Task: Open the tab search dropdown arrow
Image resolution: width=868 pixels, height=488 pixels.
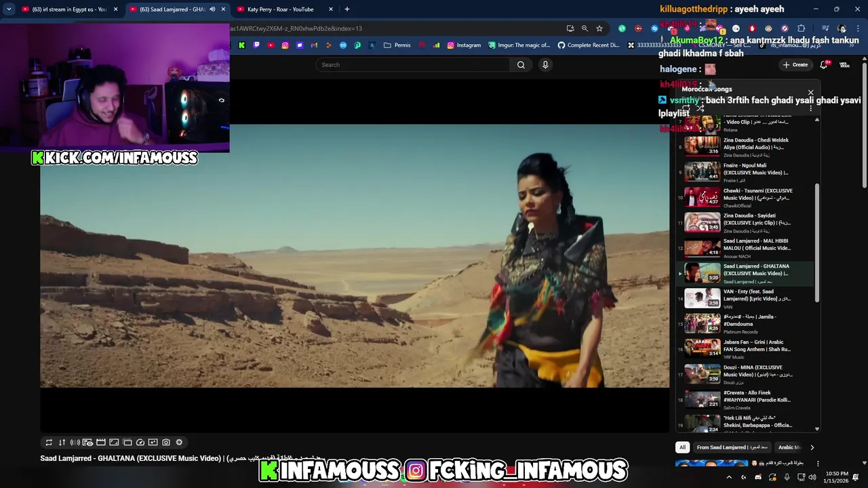Action: (x=9, y=9)
